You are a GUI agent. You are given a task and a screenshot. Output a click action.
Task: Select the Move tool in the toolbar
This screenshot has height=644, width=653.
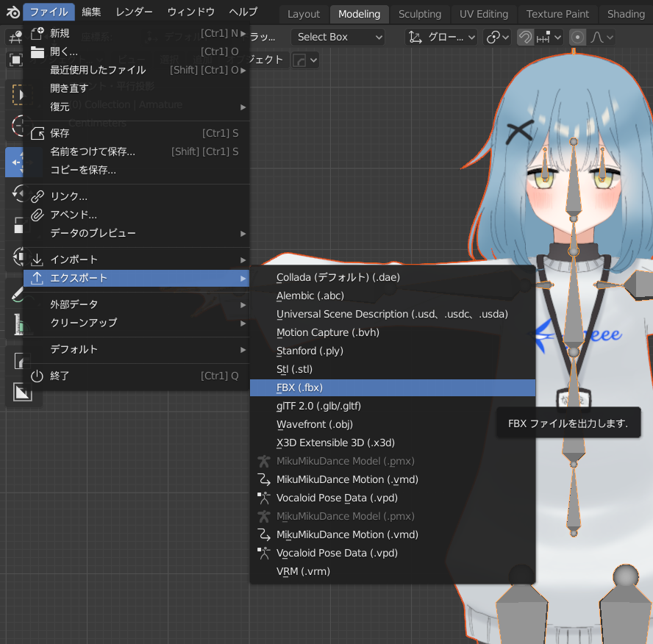point(15,162)
